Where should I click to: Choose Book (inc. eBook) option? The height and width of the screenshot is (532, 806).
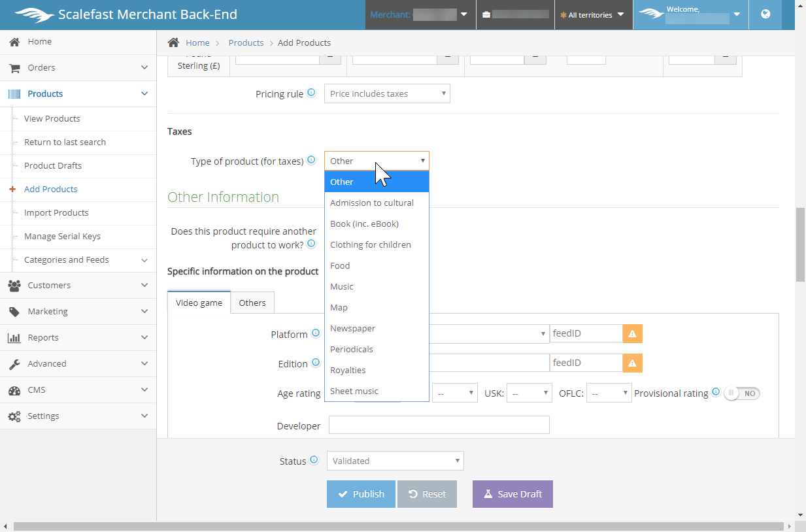pos(364,224)
